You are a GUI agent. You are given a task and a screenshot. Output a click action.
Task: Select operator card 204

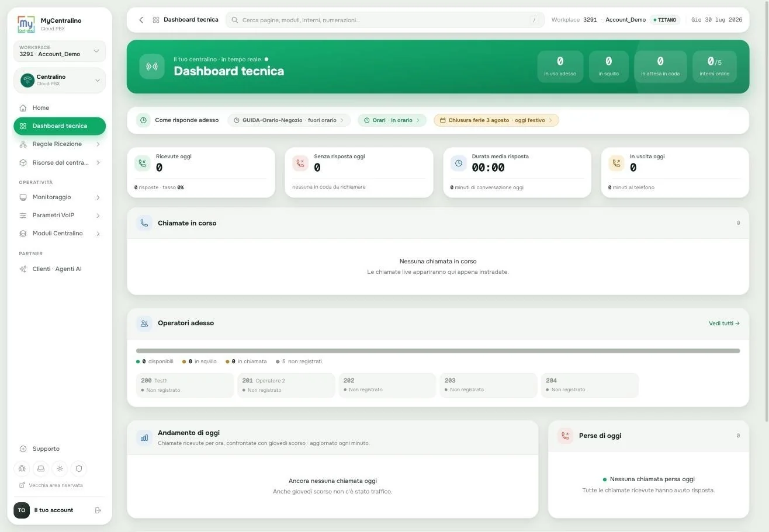click(590, 385)
